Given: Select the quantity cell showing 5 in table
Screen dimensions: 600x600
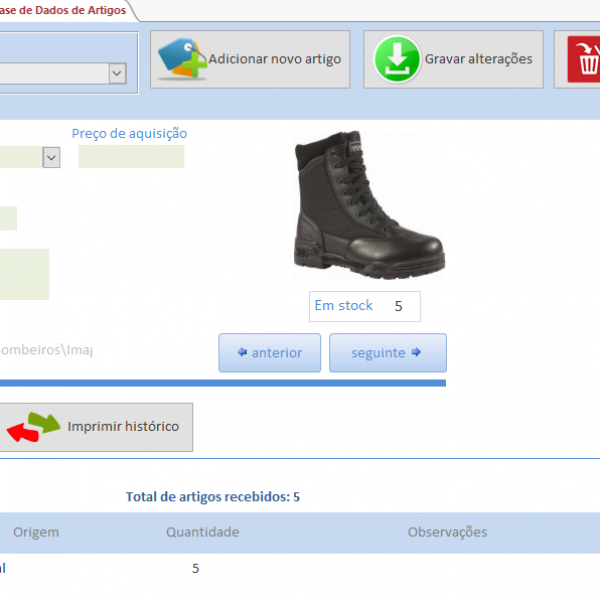Looking at the screenshot, I should coord(196,568).
